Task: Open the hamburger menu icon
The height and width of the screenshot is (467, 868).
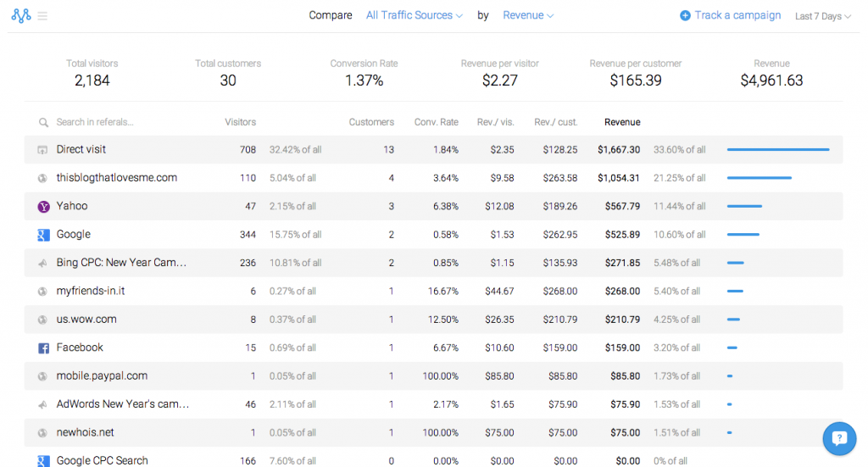Action: [x=42, y=16]
